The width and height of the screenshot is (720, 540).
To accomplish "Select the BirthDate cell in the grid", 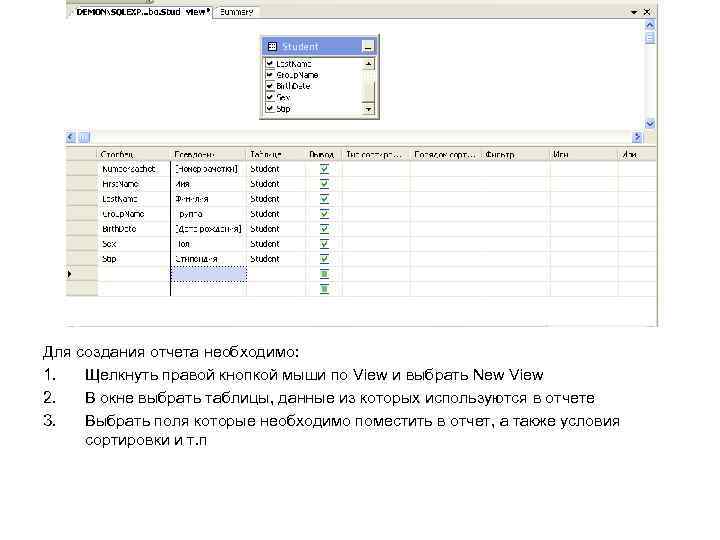I will point(134,229).
